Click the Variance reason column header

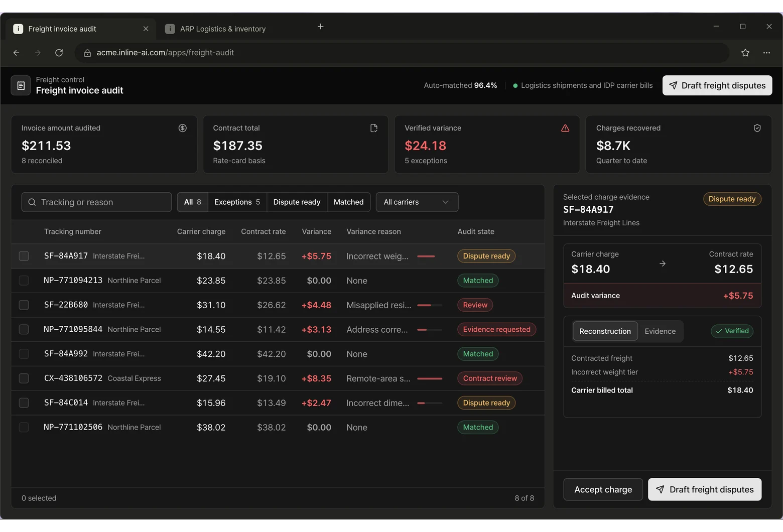(x=373, y=231)
